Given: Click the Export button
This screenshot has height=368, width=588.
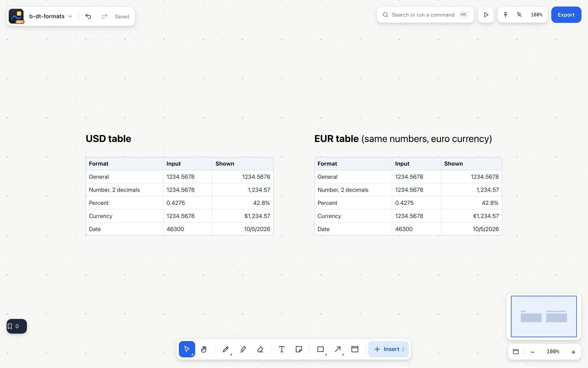Looking at the screenshot, I should click(566, 15).
